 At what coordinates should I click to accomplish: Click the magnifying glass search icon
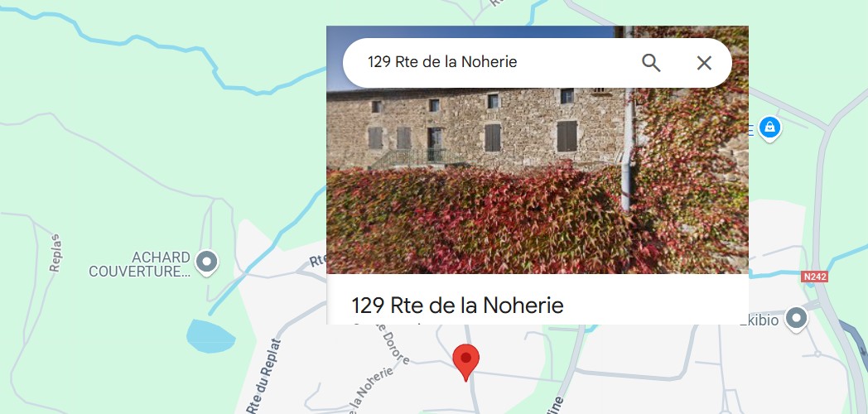[x=651, y=63]
